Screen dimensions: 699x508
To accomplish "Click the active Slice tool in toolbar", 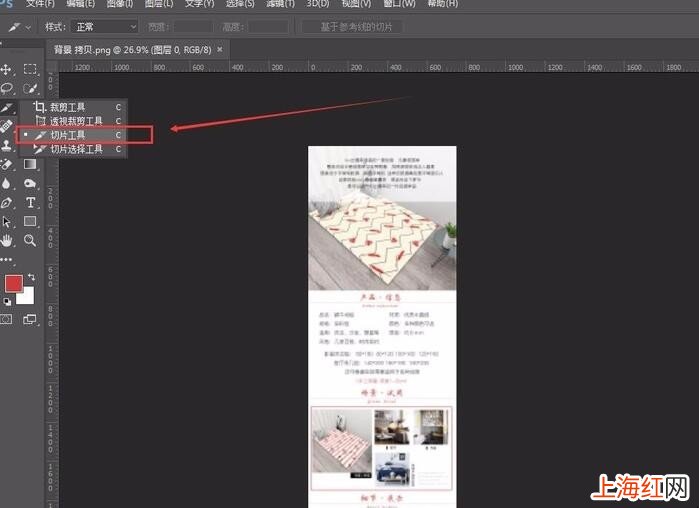I will (7, 107).
